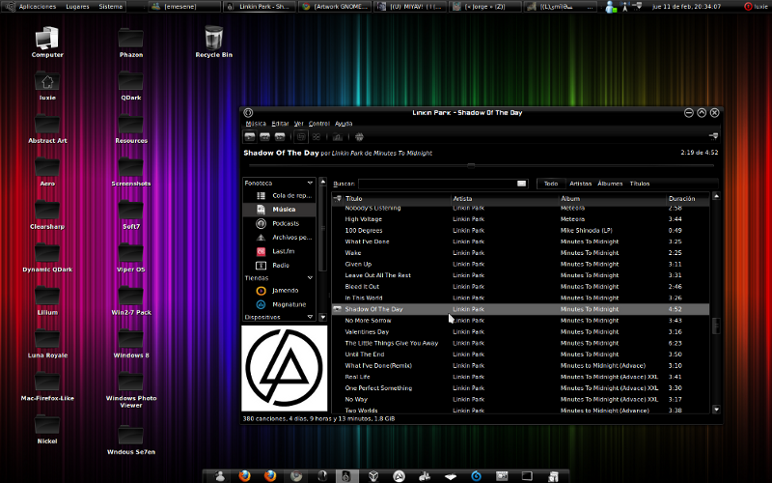Open the Jamendo store
Viewport: 772px width, 483px height.
[279, 290]
